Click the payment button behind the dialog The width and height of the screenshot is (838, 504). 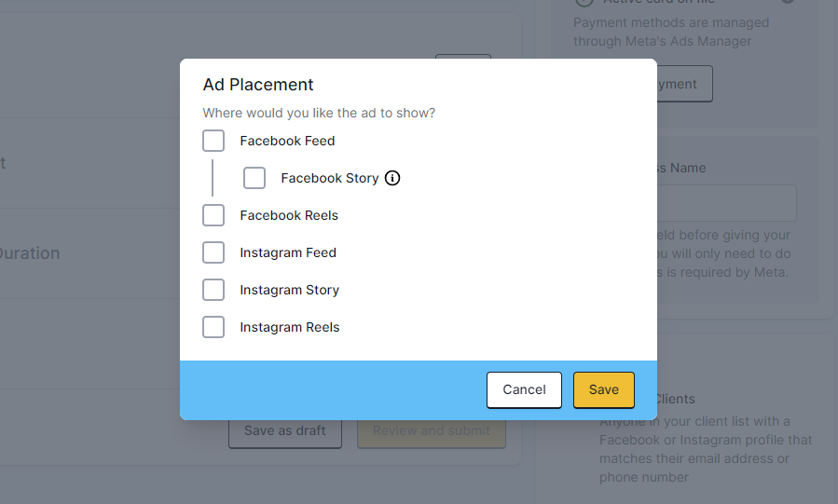click(684, 84)
